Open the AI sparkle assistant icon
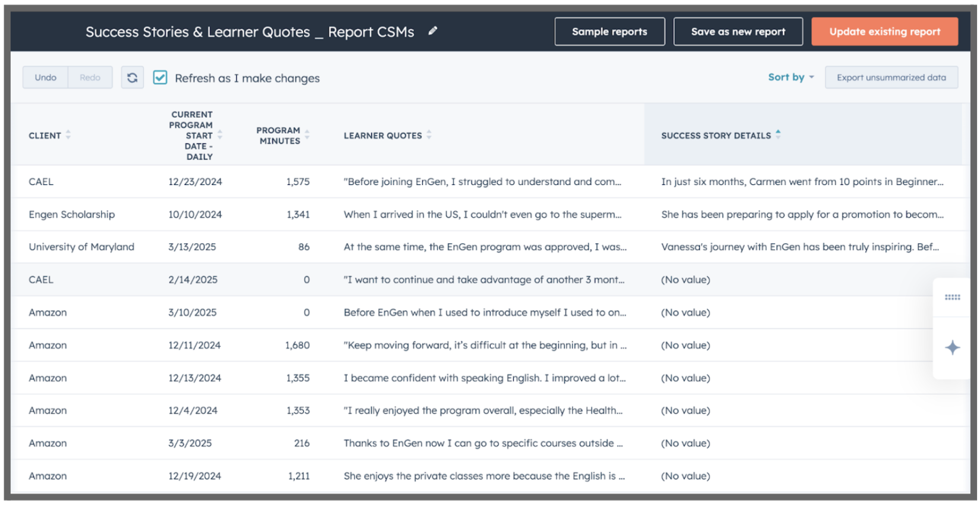 pos(952,348)
